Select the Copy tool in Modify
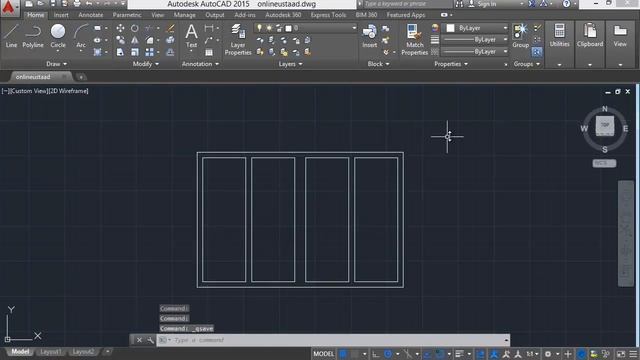 click(x=120, y=40)
